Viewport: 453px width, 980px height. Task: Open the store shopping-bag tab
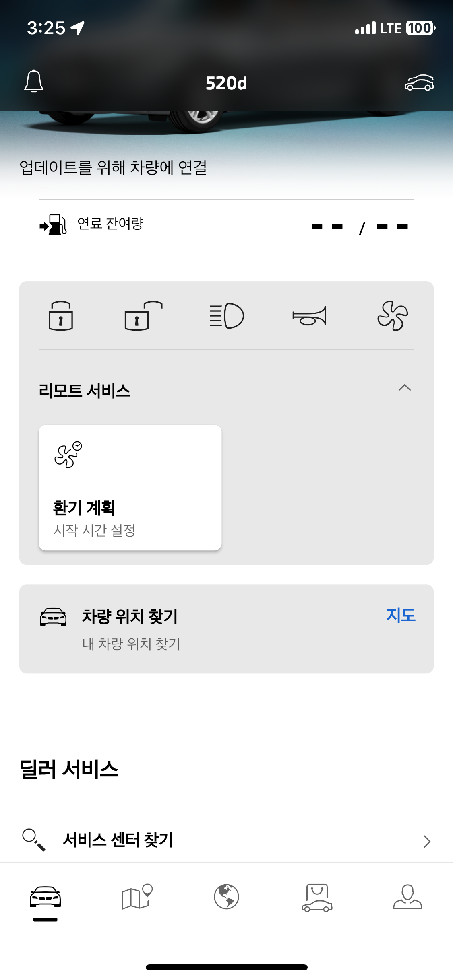point(317,898)
